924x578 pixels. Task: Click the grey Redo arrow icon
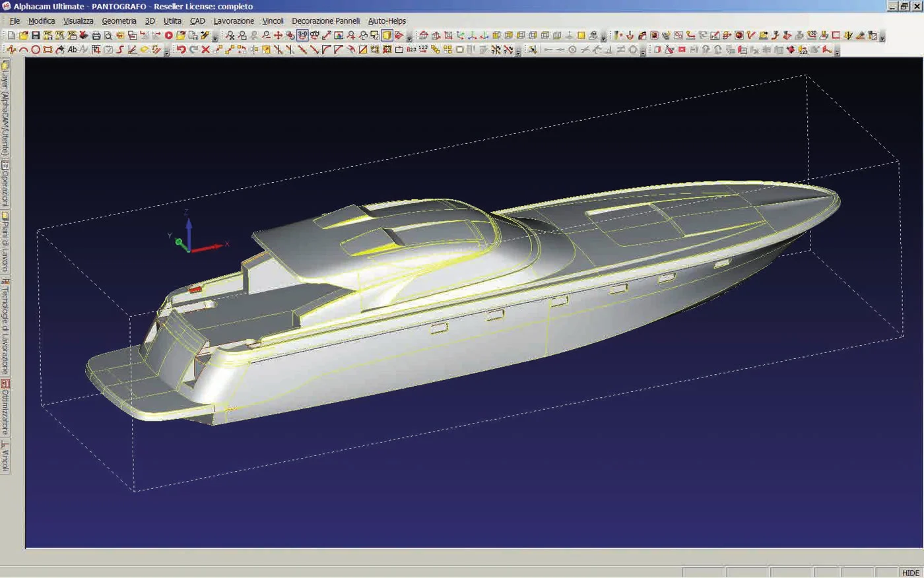tap(193, 49)
